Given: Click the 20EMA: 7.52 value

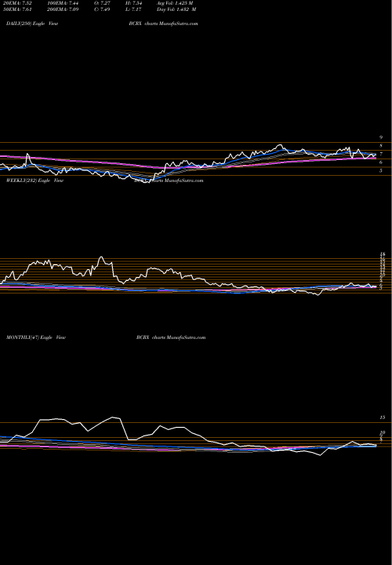Looking at the screenshot, I should tap(19, 3).
